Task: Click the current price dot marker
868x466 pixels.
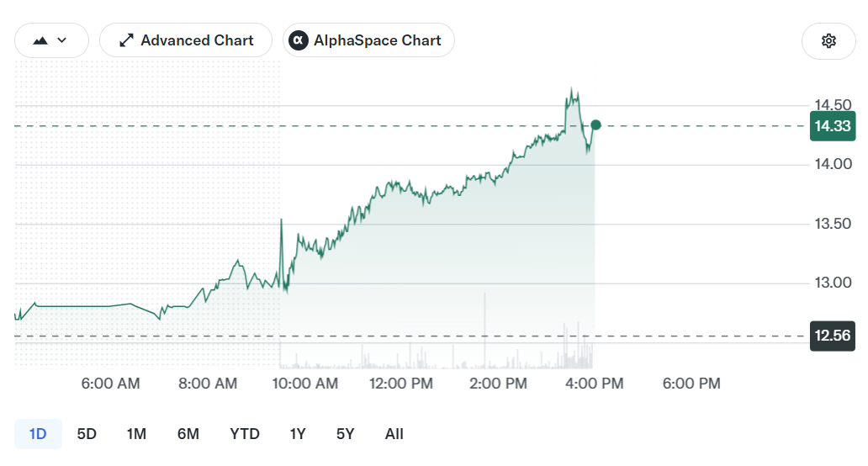Action: [x=595, y=125]
